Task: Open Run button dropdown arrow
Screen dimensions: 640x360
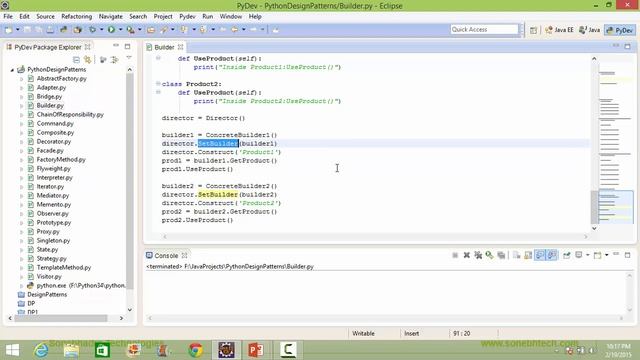Action: tap(120, 29)
